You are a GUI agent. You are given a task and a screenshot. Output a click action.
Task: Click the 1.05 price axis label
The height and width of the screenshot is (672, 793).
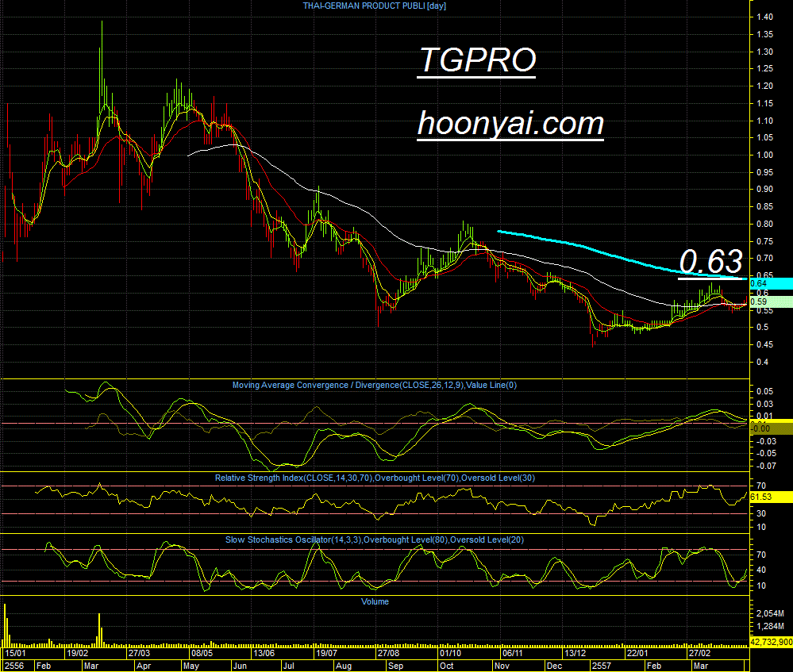[x=764, y=137]
